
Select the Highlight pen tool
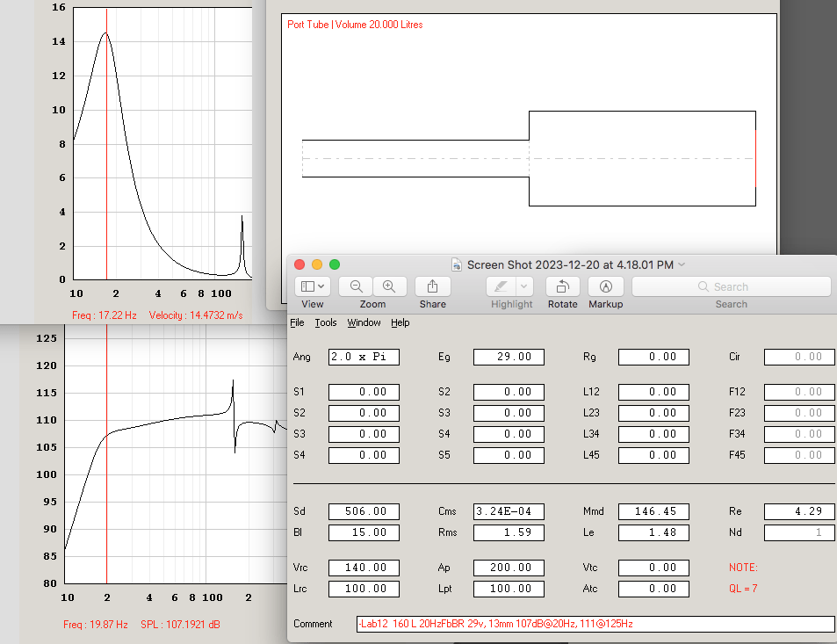click(501, 286)
